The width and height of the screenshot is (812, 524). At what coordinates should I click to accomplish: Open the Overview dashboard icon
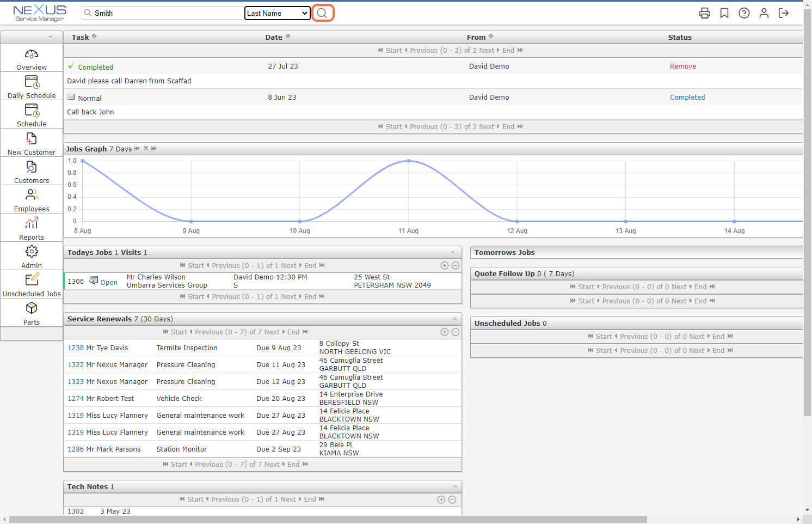click(x=31, y=57)
